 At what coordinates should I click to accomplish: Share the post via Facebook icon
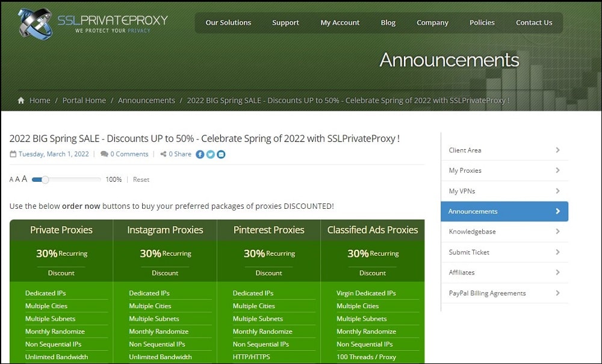click(x=200, y=154)
